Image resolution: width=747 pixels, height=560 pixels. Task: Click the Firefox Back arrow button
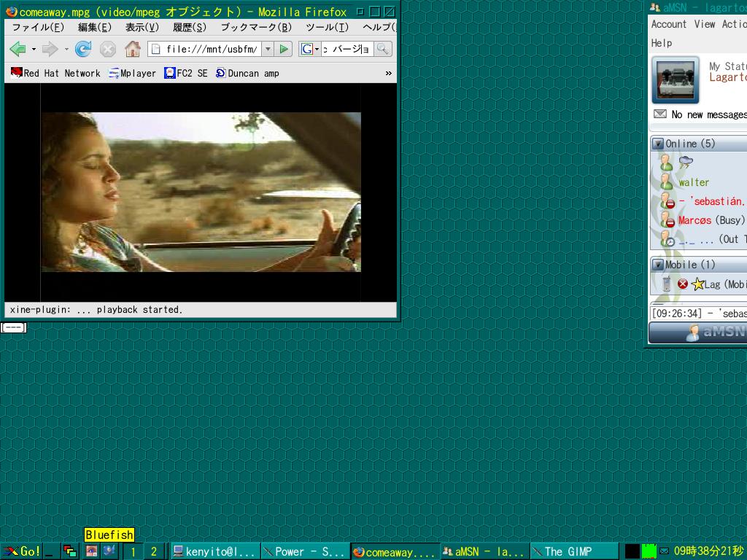pos(18,49)
